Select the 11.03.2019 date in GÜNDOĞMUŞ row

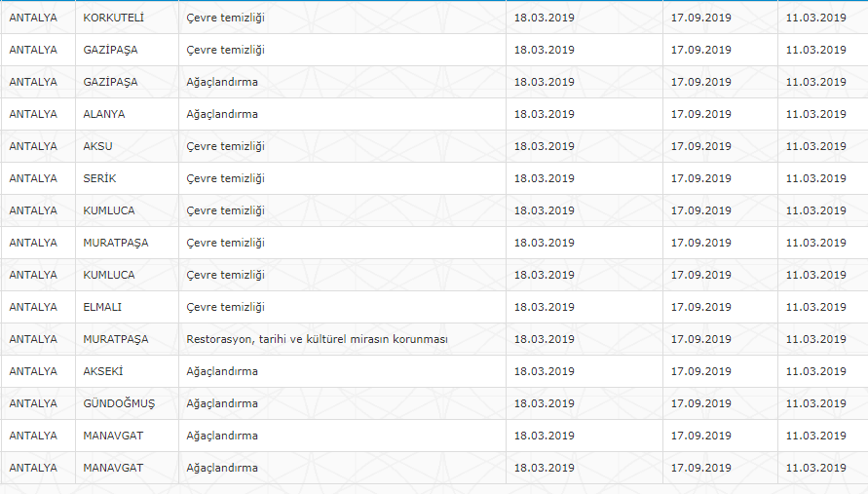[815, 403]
